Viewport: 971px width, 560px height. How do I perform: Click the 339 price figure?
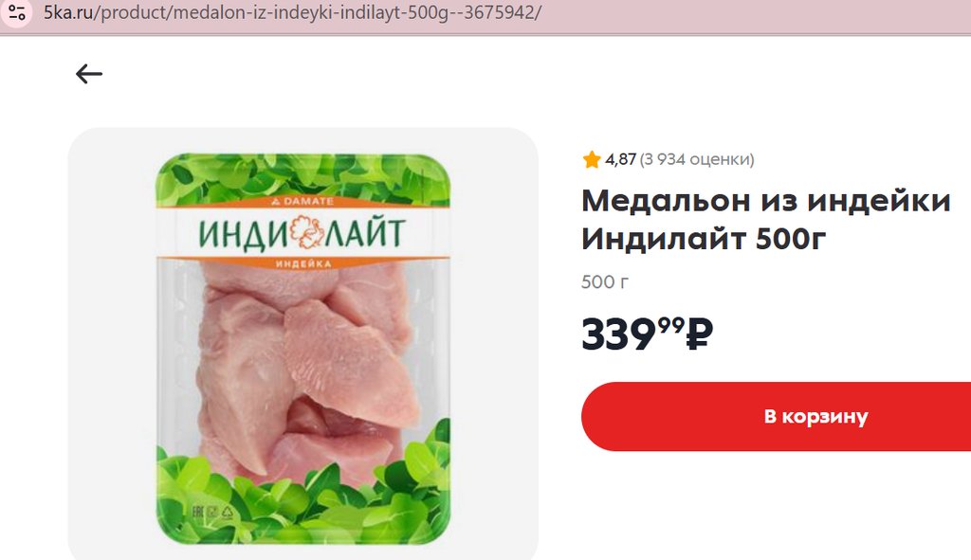618,334
